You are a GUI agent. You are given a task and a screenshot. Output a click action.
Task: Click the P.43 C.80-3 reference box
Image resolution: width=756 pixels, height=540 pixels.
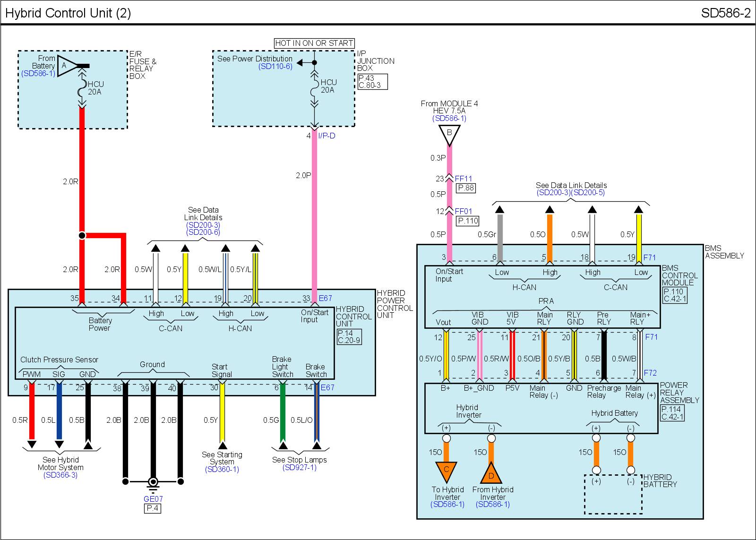(372, 82)
